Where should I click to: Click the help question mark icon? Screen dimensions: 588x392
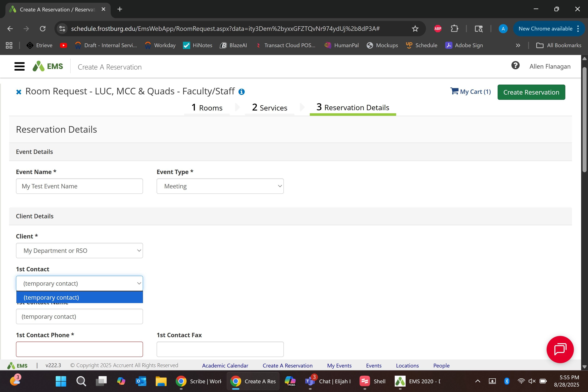[515, 66]
